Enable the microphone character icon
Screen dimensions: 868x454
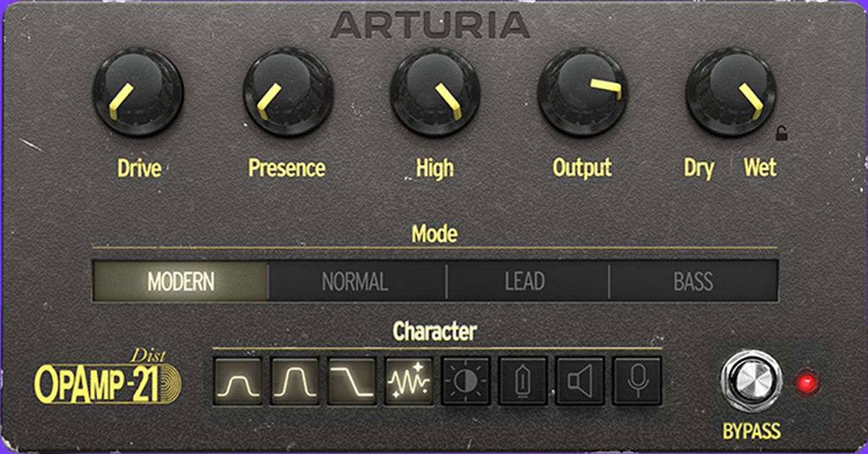click(637, 381)
